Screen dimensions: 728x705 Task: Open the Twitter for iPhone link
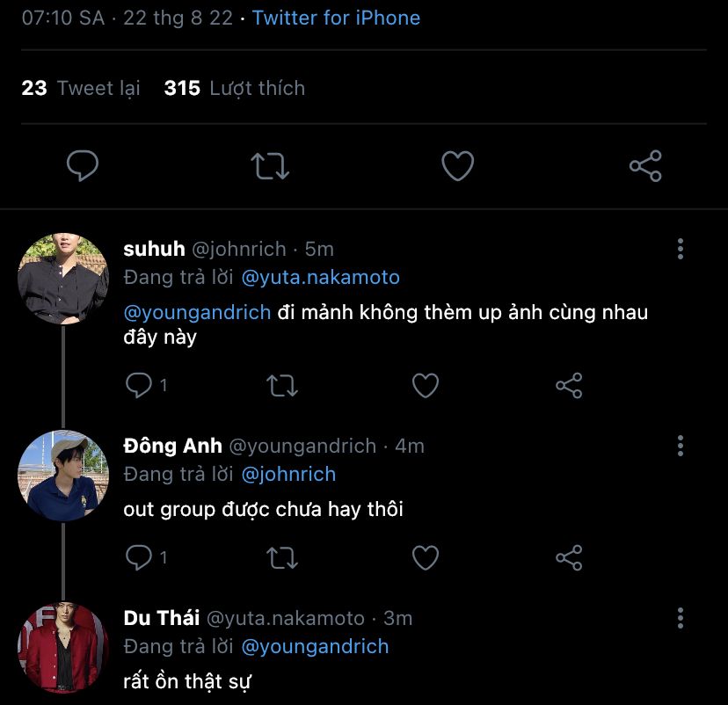336,18
